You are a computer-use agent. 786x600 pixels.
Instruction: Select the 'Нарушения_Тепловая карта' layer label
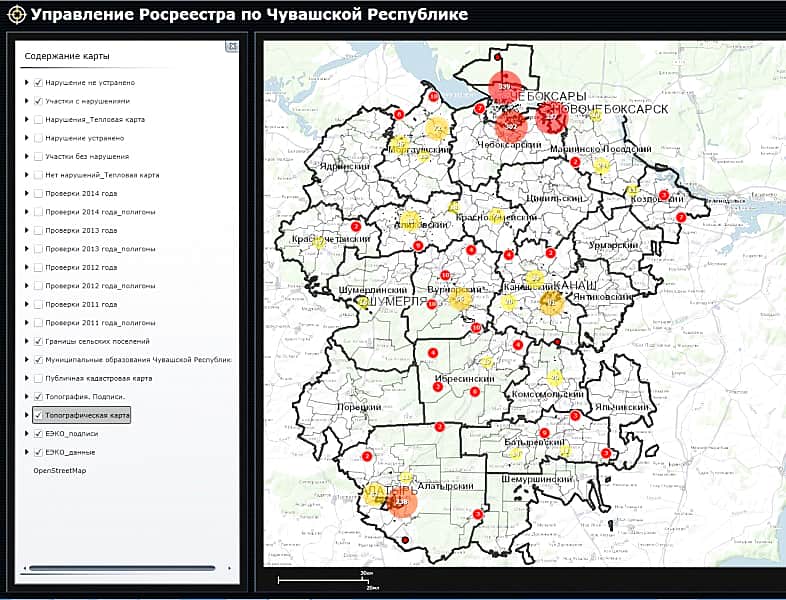click(x=95, y=119)
